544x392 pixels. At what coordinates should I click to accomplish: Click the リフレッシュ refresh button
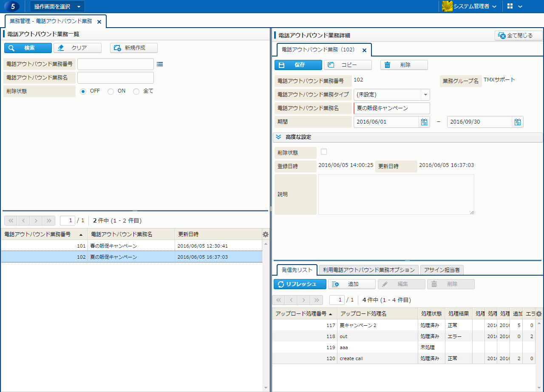coord(300,284)
